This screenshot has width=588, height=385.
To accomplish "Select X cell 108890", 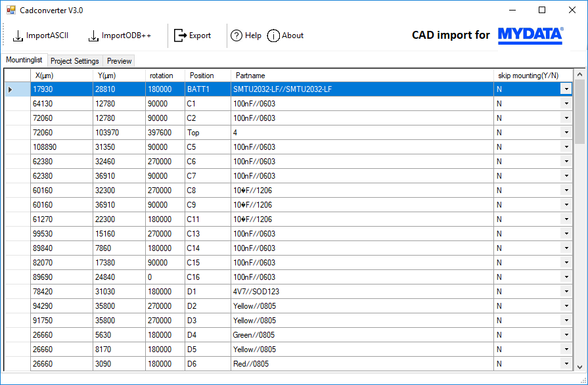I will pos(62,147).
